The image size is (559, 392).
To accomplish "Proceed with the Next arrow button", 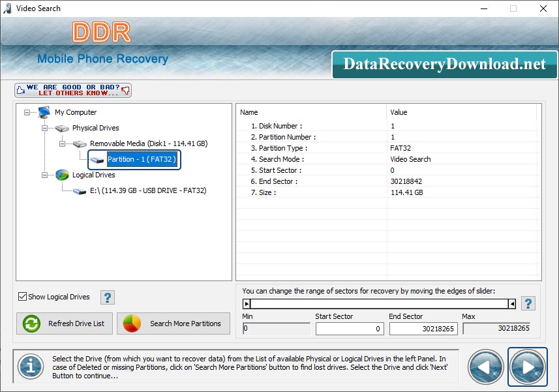I will tap(528, 367).
